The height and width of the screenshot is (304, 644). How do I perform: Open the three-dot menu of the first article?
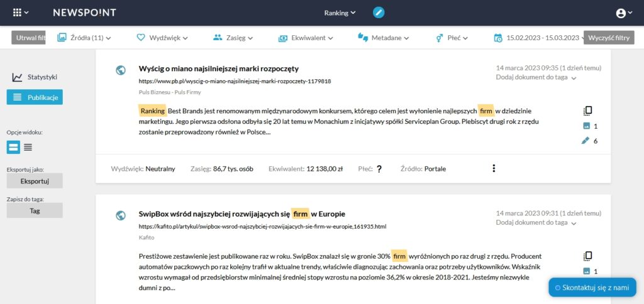[494, 168]
